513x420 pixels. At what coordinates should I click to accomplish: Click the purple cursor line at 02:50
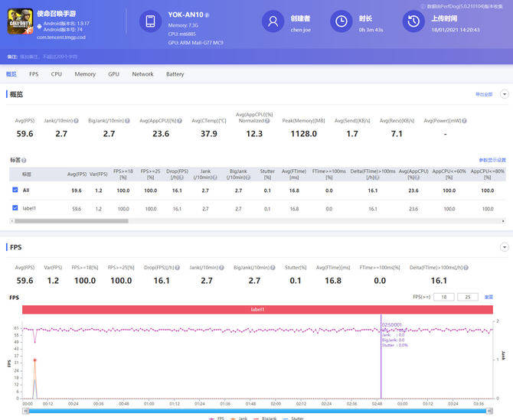pos(381,357)
